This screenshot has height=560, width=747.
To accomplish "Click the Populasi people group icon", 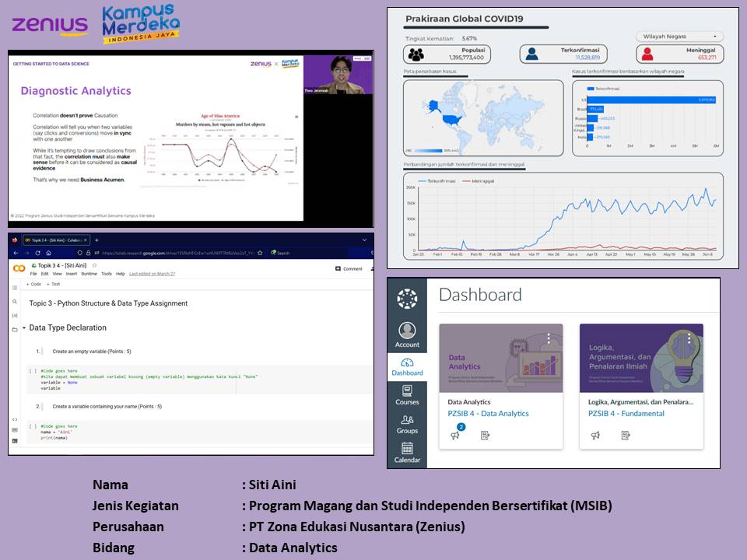I will click(x=416, y=54).
